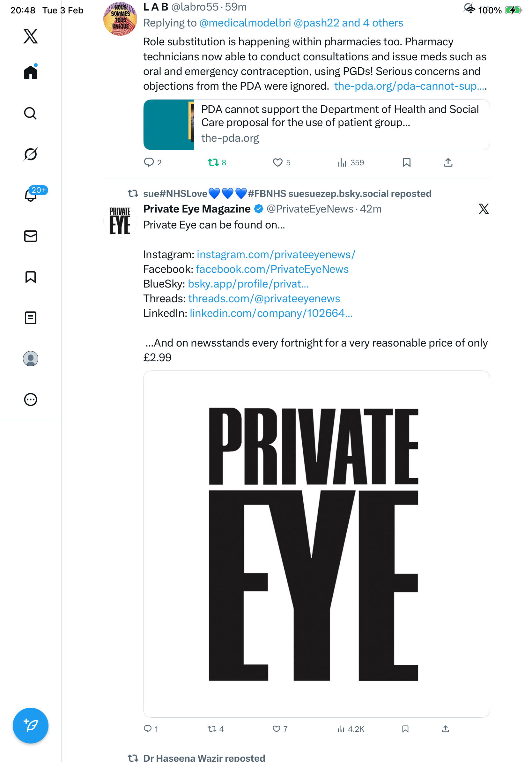The image size is (532, 762).
Task: Open Lists icon in sidebar
Action: [31, 317]
